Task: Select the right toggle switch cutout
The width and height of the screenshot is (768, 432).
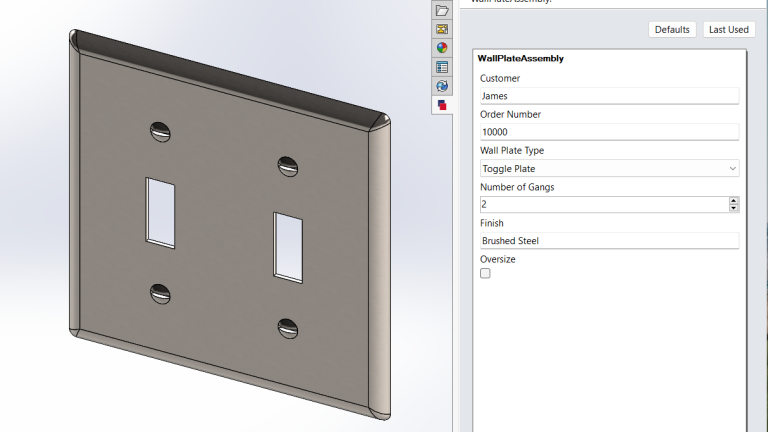Action: tap(287, 245)
